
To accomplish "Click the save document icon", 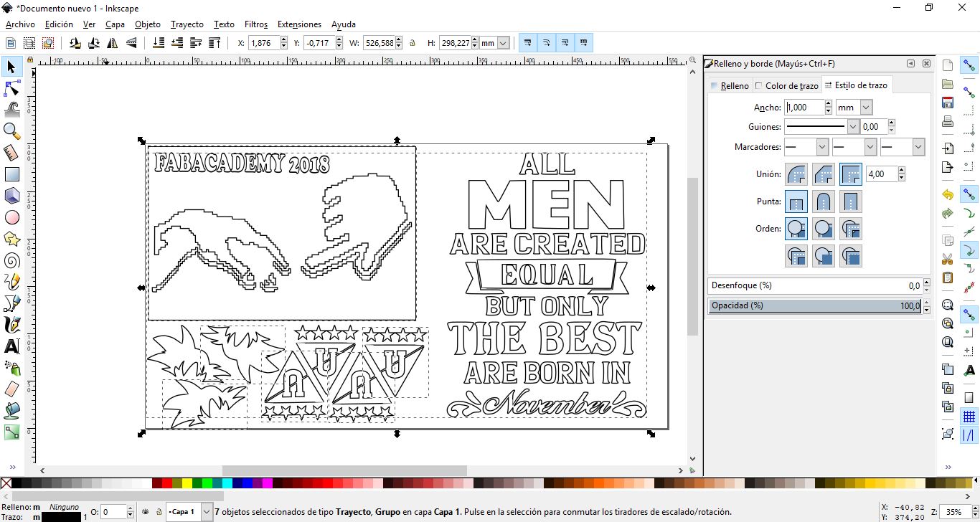I will pyautogui.click(x=948, y=103).
